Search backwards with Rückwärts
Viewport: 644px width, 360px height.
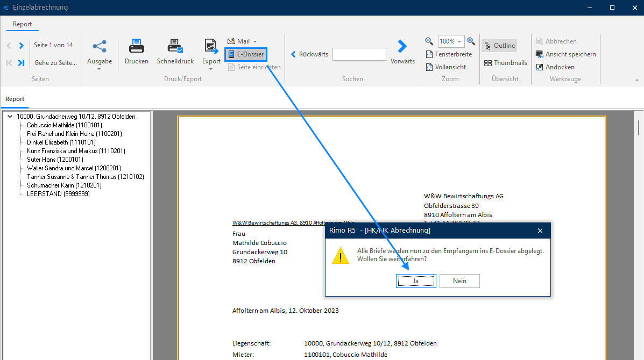(x=310, y=54)
